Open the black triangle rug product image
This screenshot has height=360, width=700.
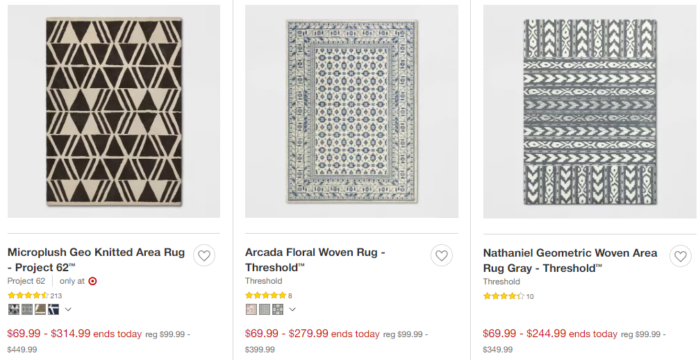tap(114, 111)
